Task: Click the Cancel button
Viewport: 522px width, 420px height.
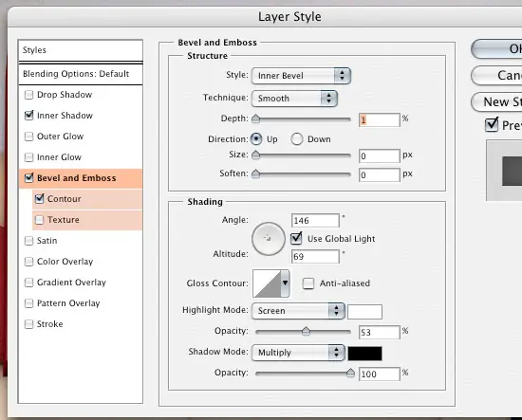Action: coord(496,75)
